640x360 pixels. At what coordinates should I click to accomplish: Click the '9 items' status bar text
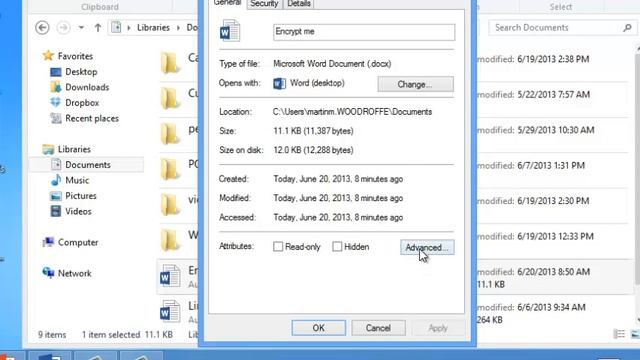(52, 335)
